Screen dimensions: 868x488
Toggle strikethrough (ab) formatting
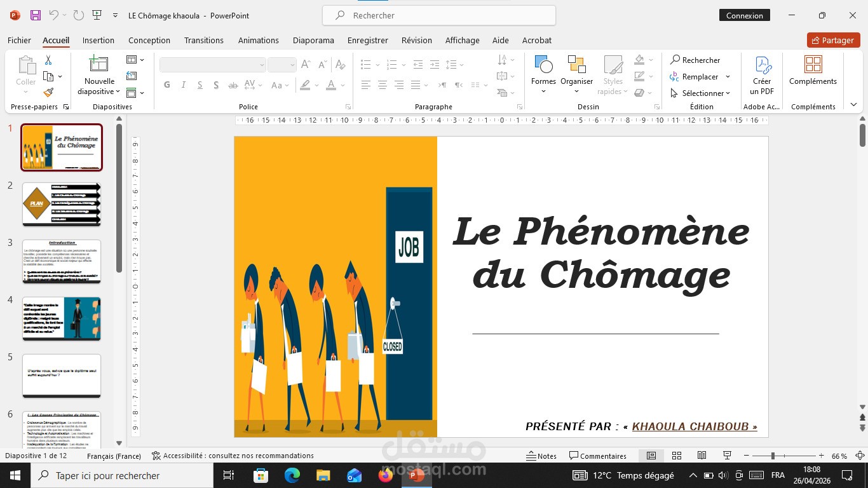(233, 85)
